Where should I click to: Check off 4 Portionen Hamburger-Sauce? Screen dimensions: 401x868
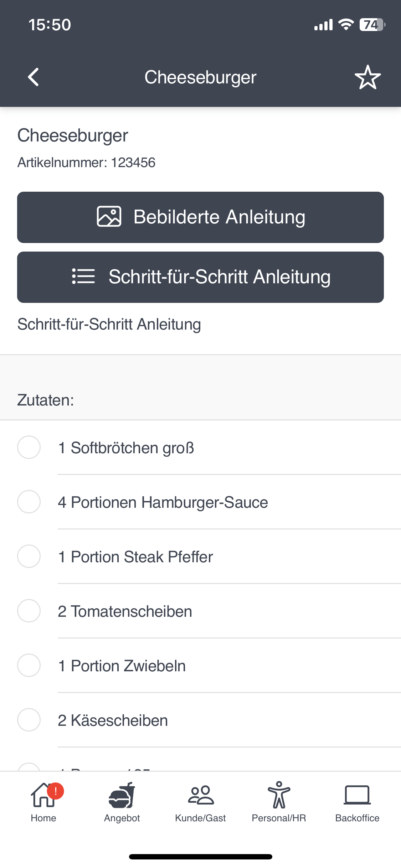[x=29, y=502]
